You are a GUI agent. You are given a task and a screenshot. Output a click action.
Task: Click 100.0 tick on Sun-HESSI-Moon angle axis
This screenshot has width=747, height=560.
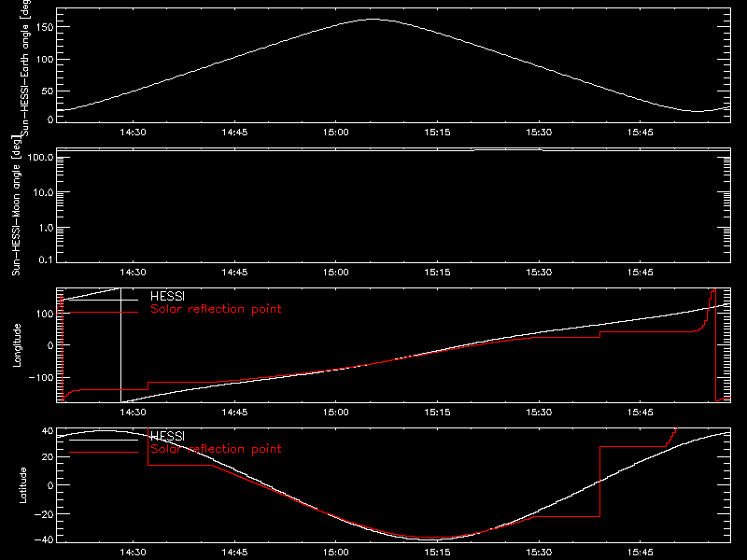pos(40,158)
